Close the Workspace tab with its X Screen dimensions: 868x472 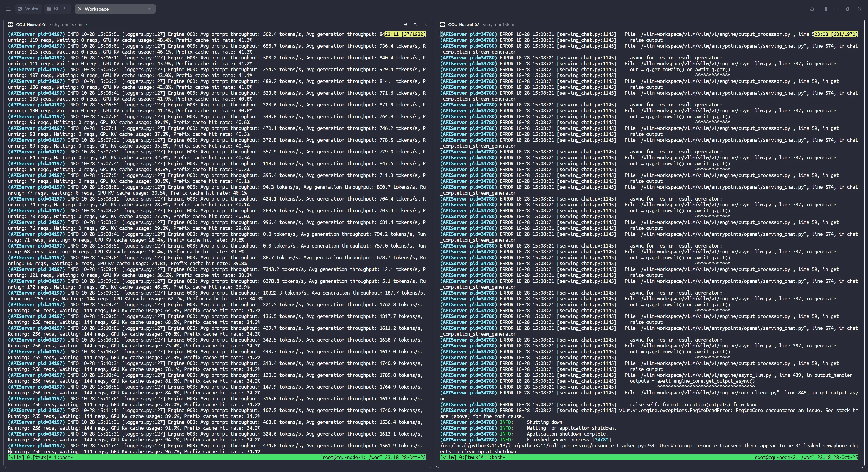(80, 9)
